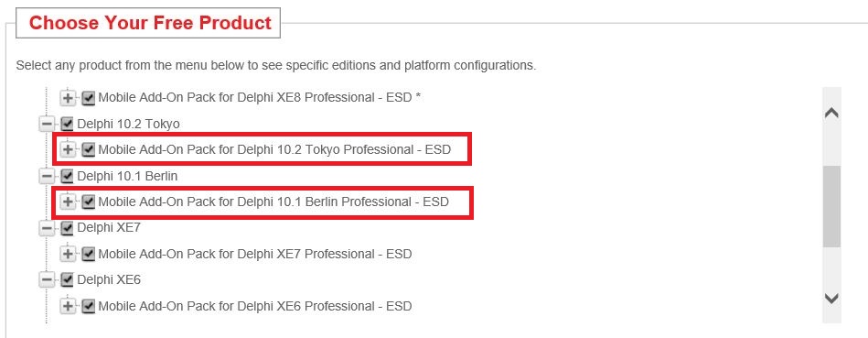Select Mobile Add-On Pack for Delphi 10.1 Berlin Professional label
The image size is (868, 338).
273,202
